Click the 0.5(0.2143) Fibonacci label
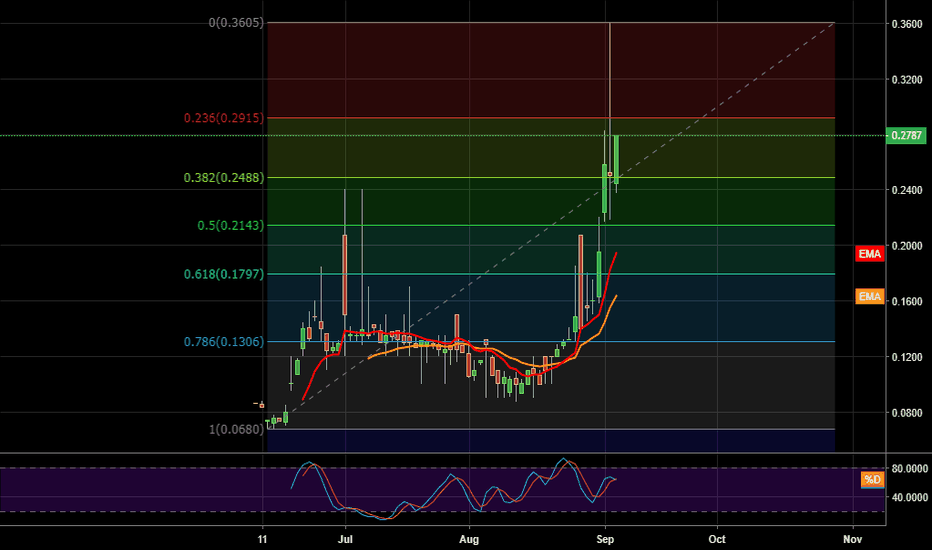Screen dimensions: 932x550 tap(231, 225)
